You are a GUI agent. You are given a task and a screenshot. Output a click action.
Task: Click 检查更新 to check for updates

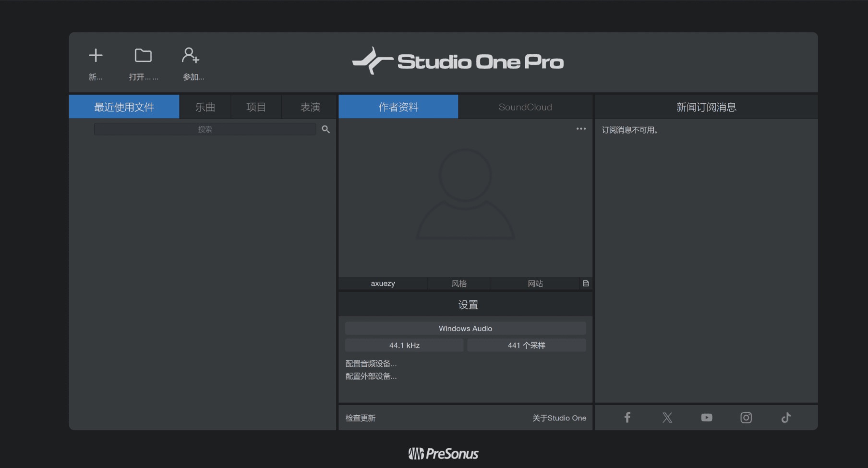click(x=361, y=418)
